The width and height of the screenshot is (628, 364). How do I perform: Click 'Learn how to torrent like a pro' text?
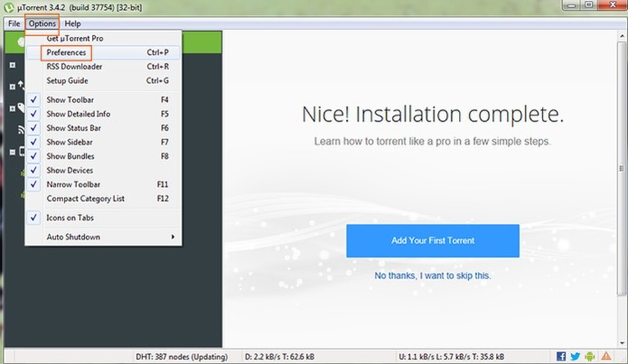pyautogui.click(x=433, y=141)
